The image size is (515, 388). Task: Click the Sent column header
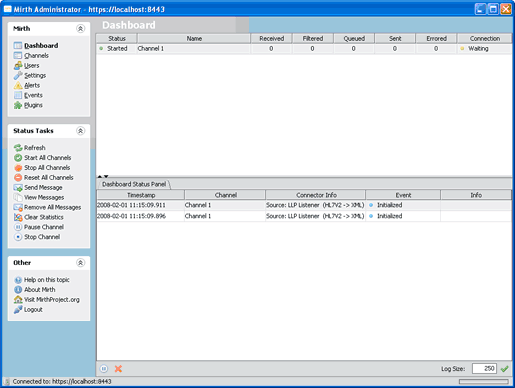395,39
